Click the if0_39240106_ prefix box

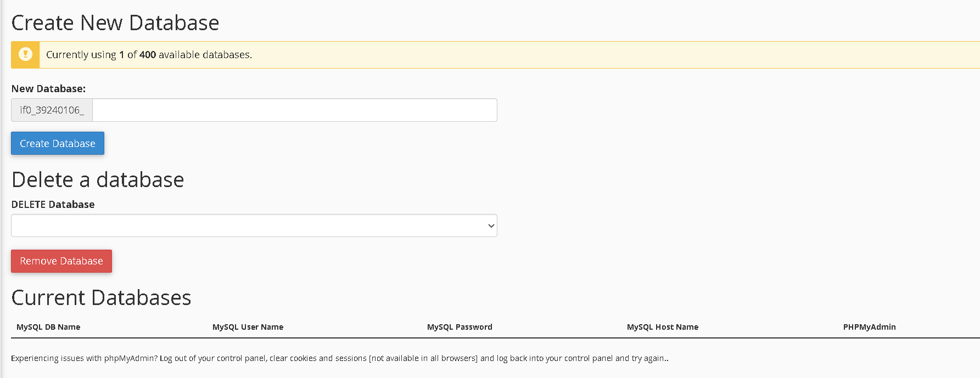point(52,110)
